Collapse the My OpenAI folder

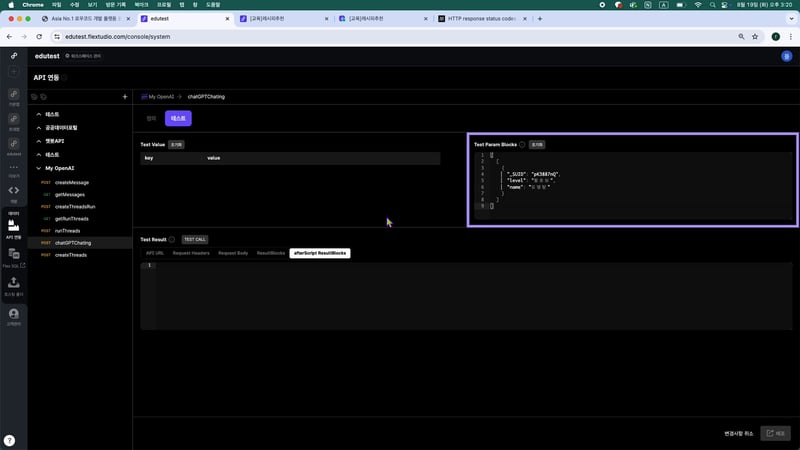38,168
